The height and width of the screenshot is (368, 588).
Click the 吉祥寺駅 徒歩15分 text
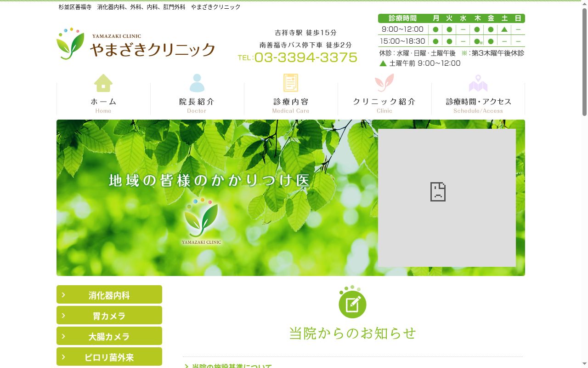(305, 33)
